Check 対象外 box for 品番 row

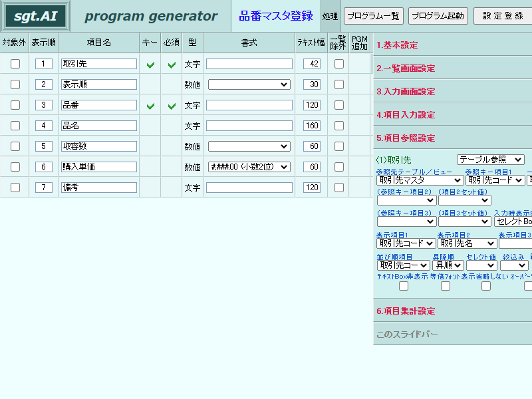tap(15, 105)
